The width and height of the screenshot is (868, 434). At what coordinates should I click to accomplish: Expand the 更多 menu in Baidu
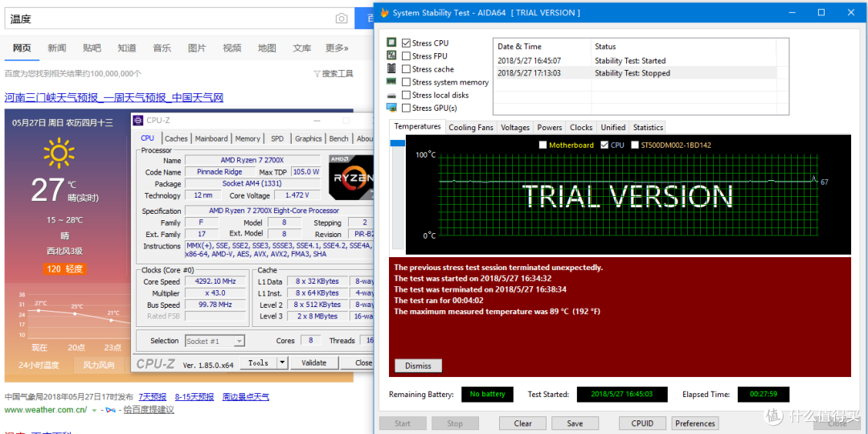(337, 48)
